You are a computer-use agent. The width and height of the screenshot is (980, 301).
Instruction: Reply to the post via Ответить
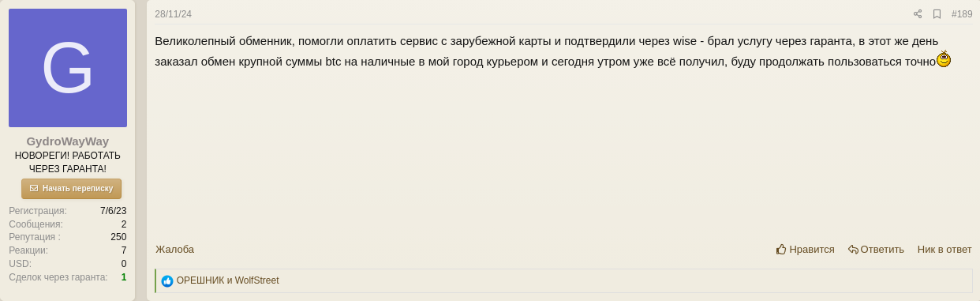(x=876, y=250)
